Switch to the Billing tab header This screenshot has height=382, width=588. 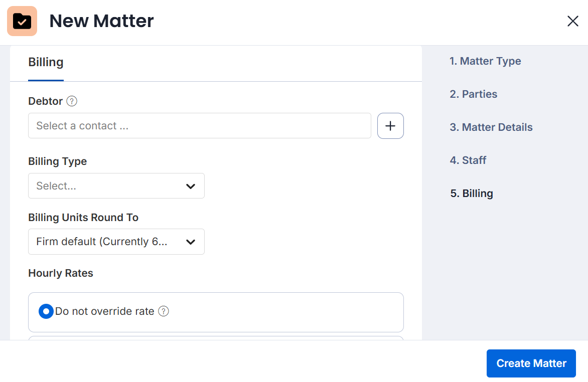[x=46, y=63]
